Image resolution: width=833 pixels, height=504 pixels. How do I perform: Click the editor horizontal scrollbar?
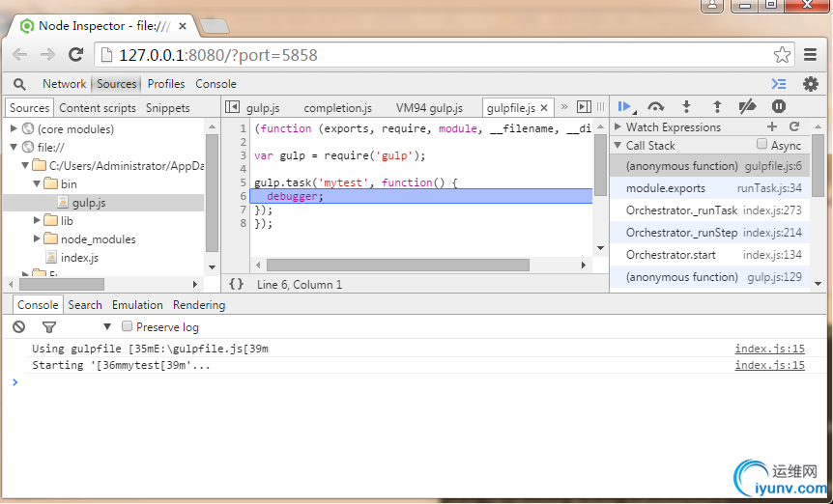pos(398,265)
